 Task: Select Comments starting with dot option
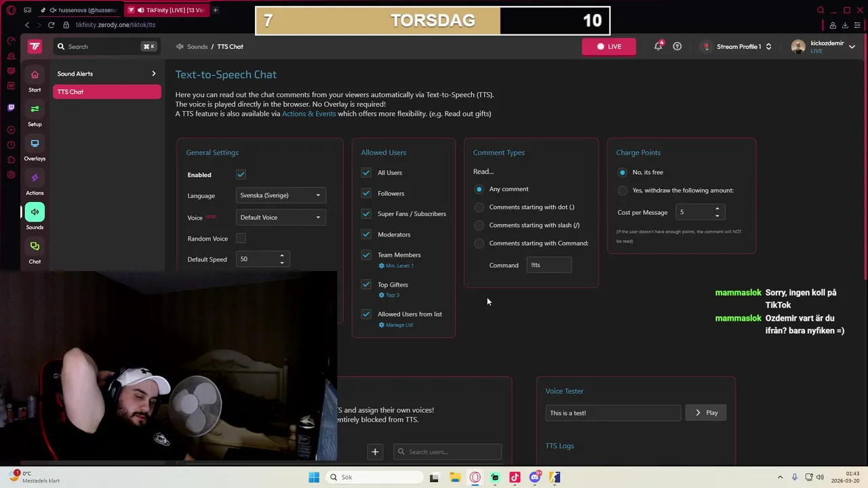point(479,207)
